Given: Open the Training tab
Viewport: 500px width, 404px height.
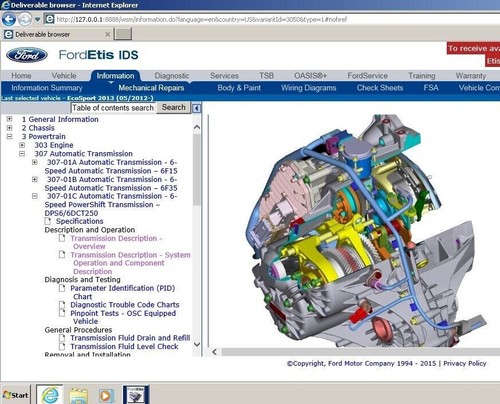Looking at the screenshot, I should [x=422, y=76].
